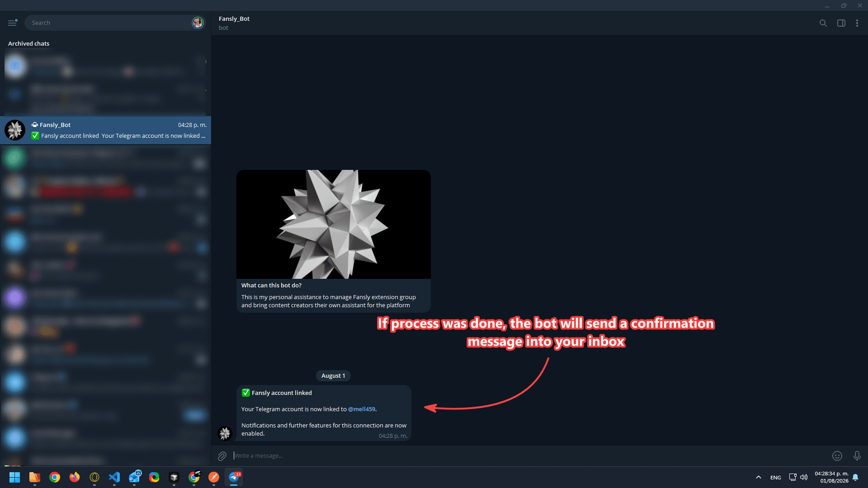Open the Chrome profile-badge taskbar icon

click(194, 477)
